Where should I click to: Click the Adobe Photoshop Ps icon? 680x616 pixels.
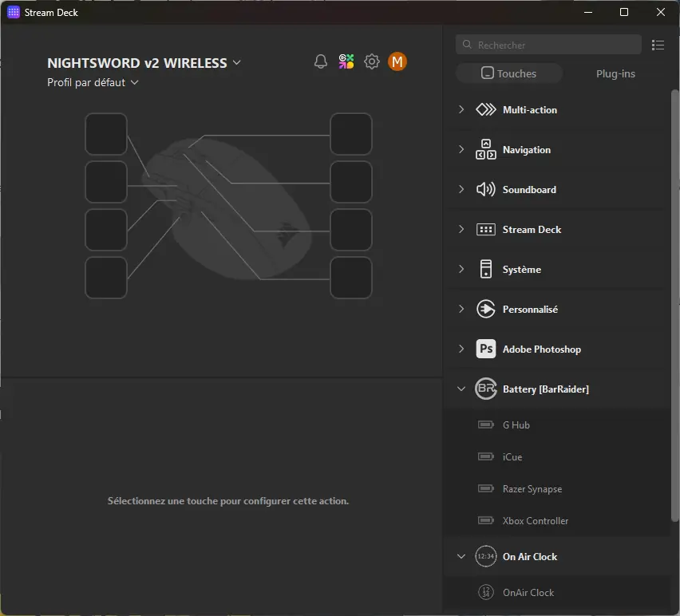(x=486, y=349)
